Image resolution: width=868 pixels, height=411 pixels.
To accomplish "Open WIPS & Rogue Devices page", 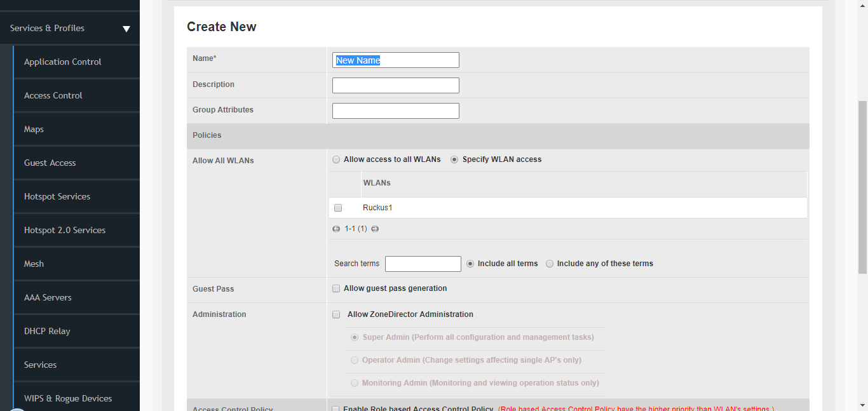I will [x=67, y=398].
